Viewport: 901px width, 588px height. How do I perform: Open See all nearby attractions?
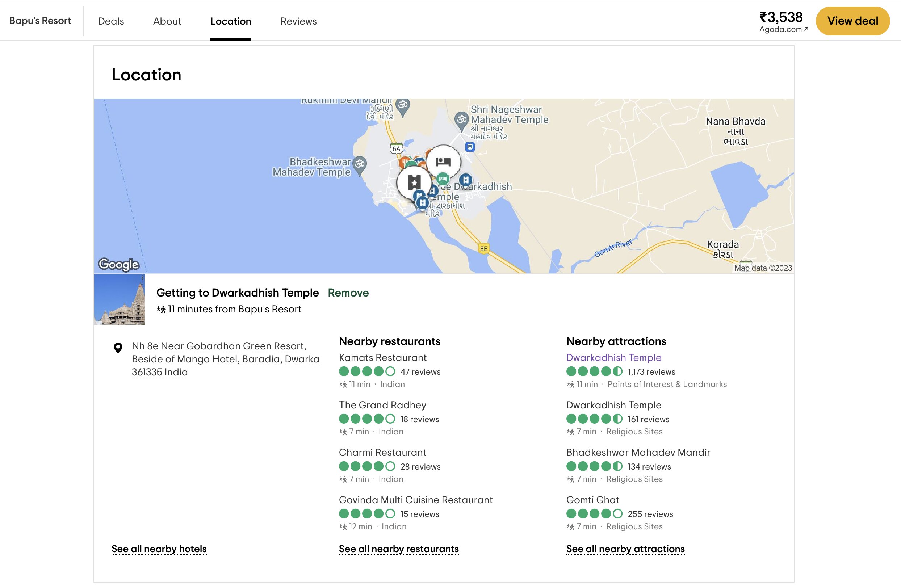point(625,549)
